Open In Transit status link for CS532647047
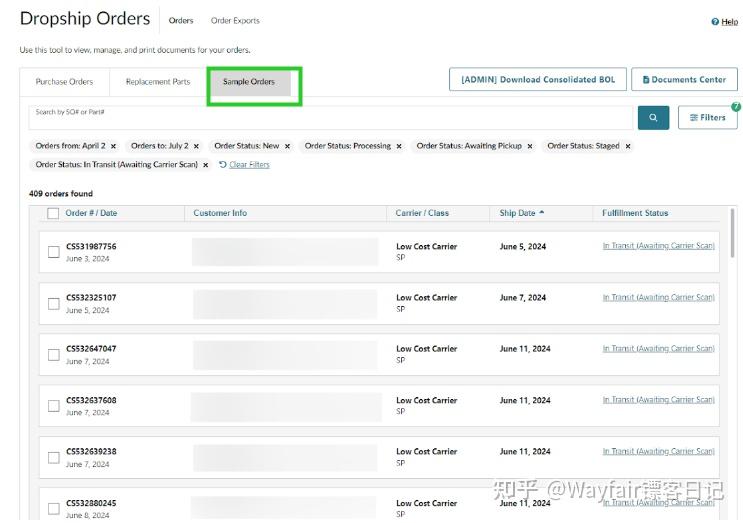Image resolution: width=743 pixels, height=523 pixels. pos(659,349)
